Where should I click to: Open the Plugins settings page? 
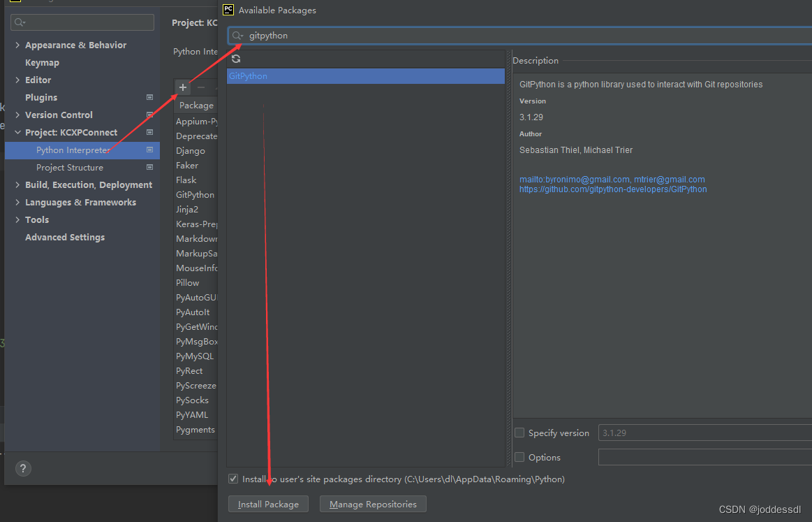[41, 97]
